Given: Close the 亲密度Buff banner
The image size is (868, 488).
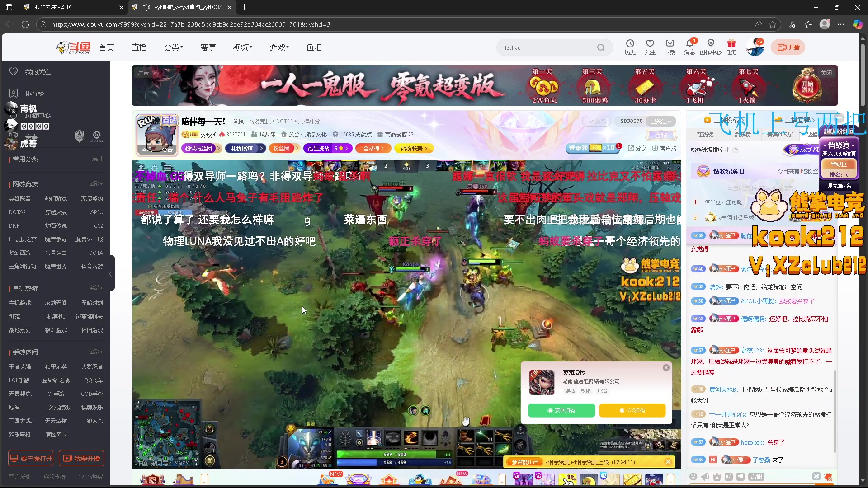Looking at the screenshot, I should coord(668,462).
